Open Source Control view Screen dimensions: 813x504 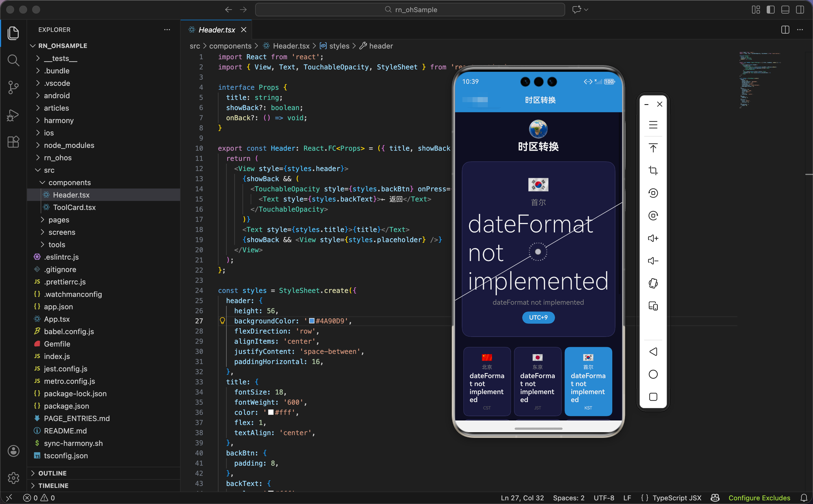[x=13, y=87]
